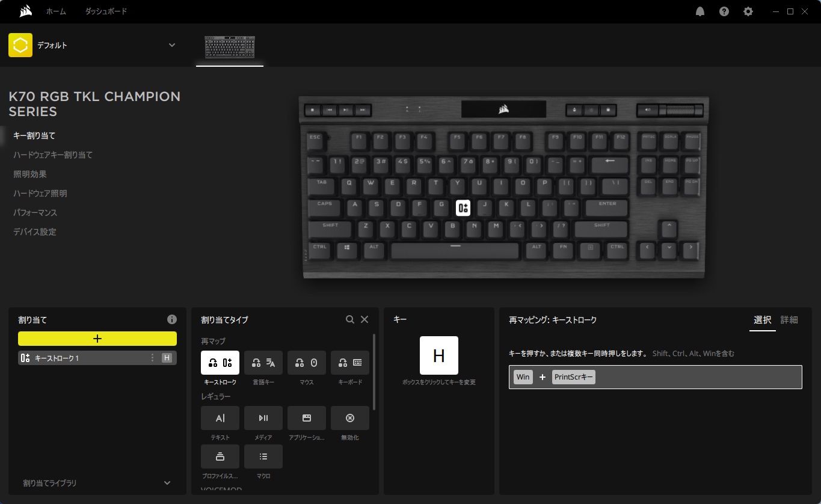
Task: Choose the テキスト assignment type
Action: click(220, 418)
